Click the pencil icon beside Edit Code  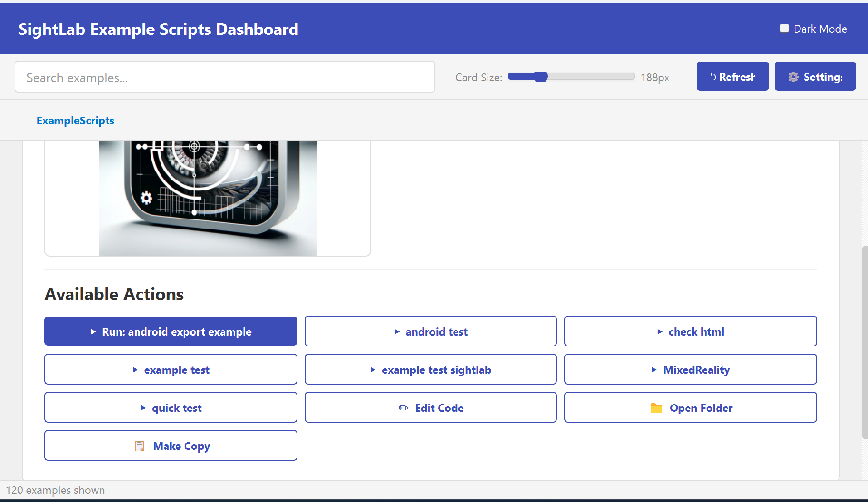tap(403, 408)
